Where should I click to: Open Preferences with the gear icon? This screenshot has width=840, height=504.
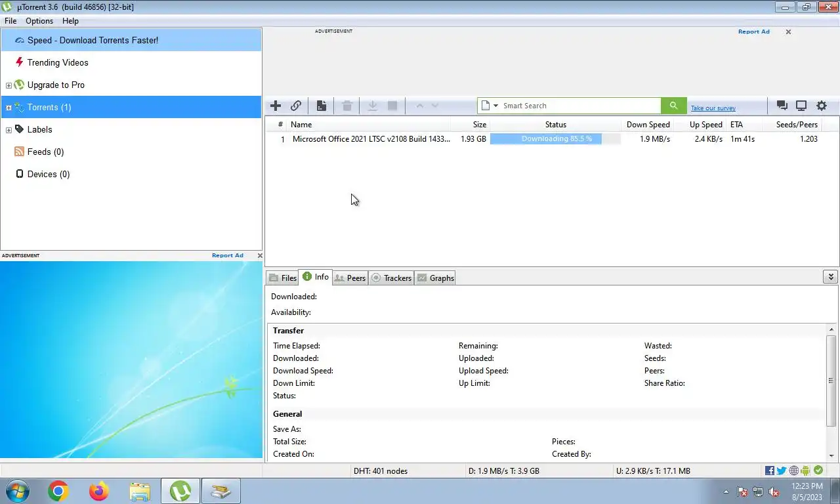pyautogui.click(x=822, y=106)
